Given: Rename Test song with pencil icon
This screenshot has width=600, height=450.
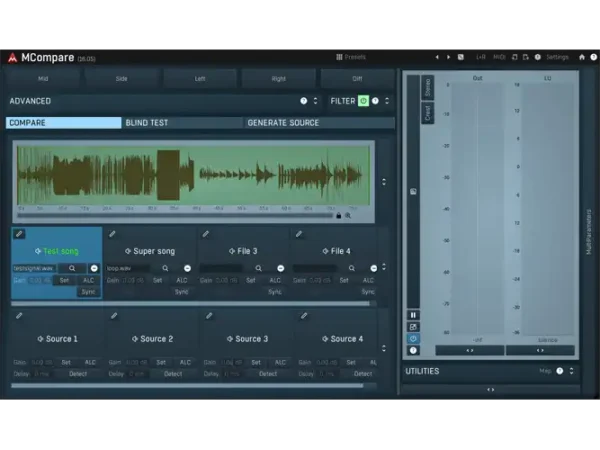Looking at the screenshot, I should pyautogui.click(x=19, y=234).
